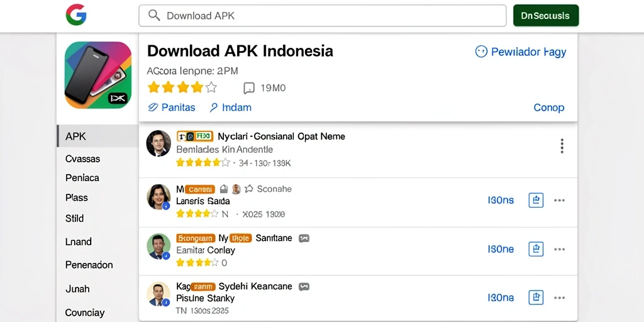Click the mail icon beside Sanıttane

[304, 238]
